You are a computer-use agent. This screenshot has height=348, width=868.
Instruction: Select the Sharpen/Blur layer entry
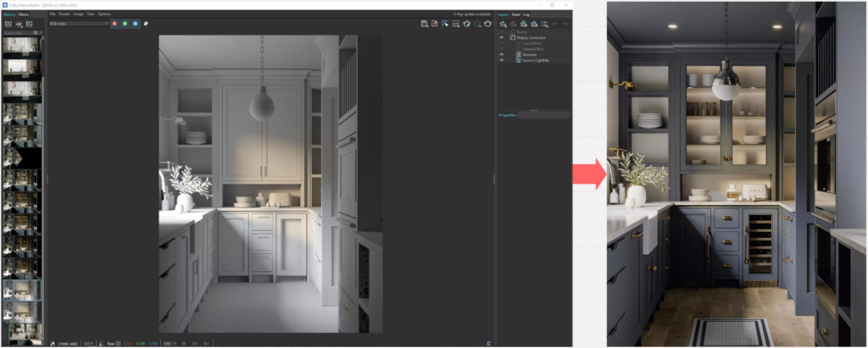535,48
